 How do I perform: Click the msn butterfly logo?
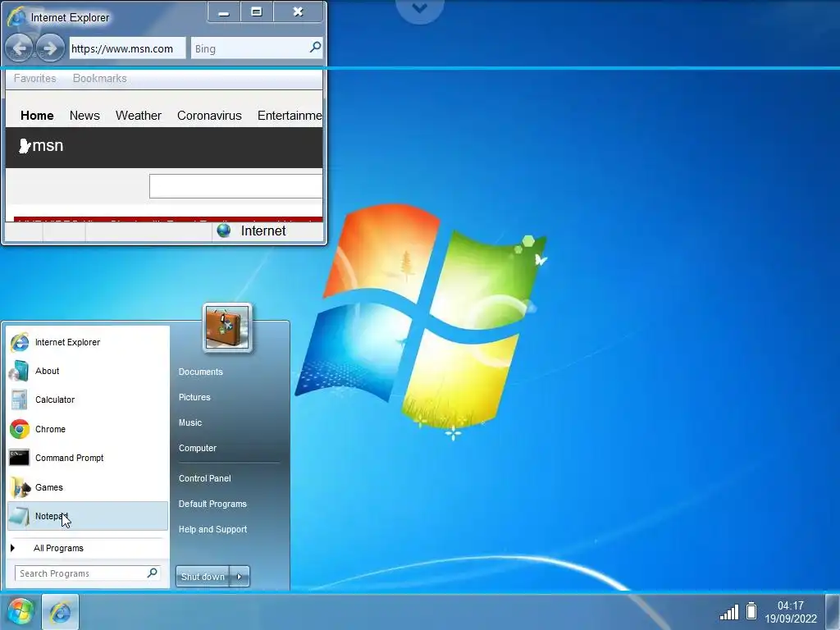coord(25,146)
